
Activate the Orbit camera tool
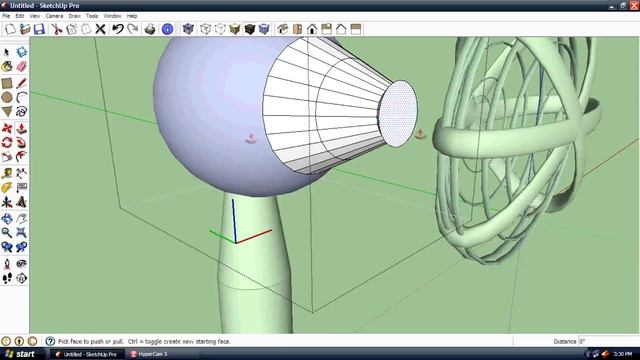click(7, 219)
